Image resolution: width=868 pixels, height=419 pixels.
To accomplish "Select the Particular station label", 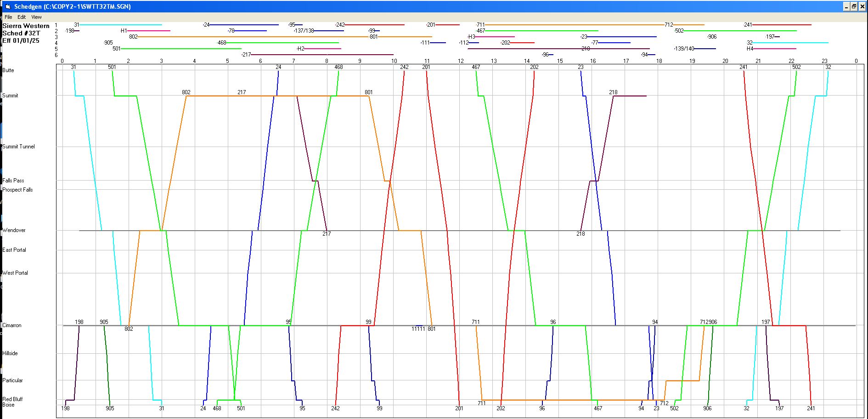I will click(12, 380).
